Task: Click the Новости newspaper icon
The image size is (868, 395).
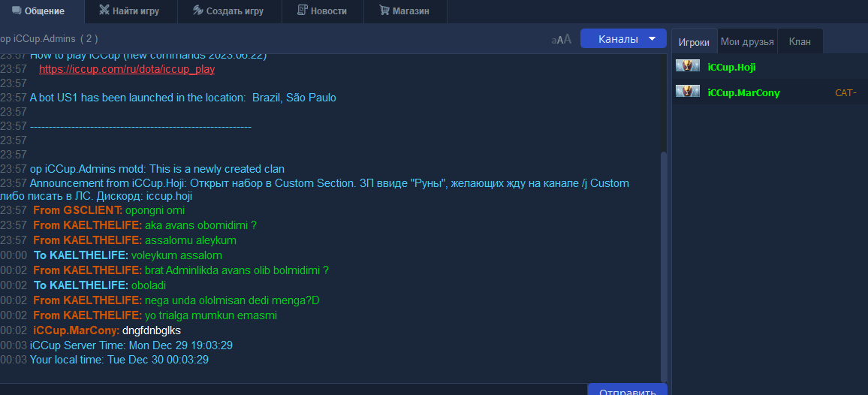Action: (303, 11)
